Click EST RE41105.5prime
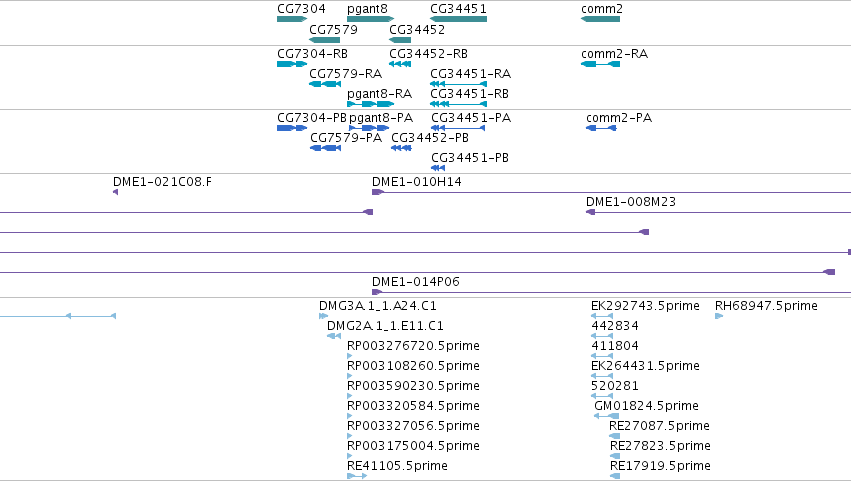851x481 pixels. [357, 476]
